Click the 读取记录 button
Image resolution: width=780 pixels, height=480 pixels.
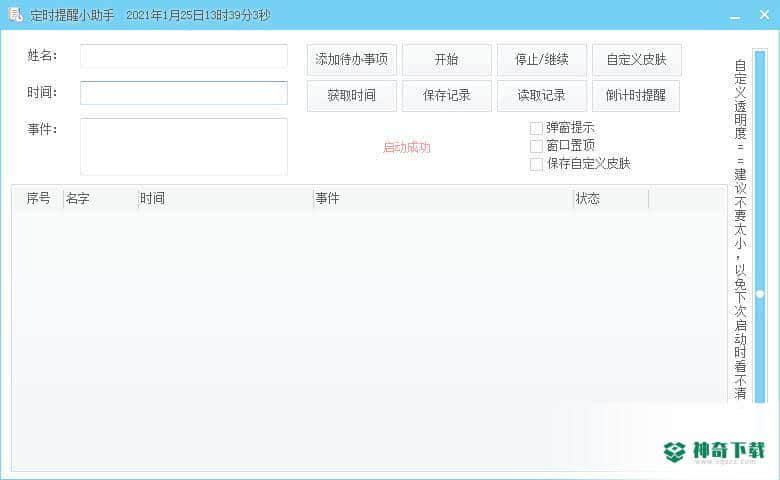pyautogui.click(x=542, y=96)
